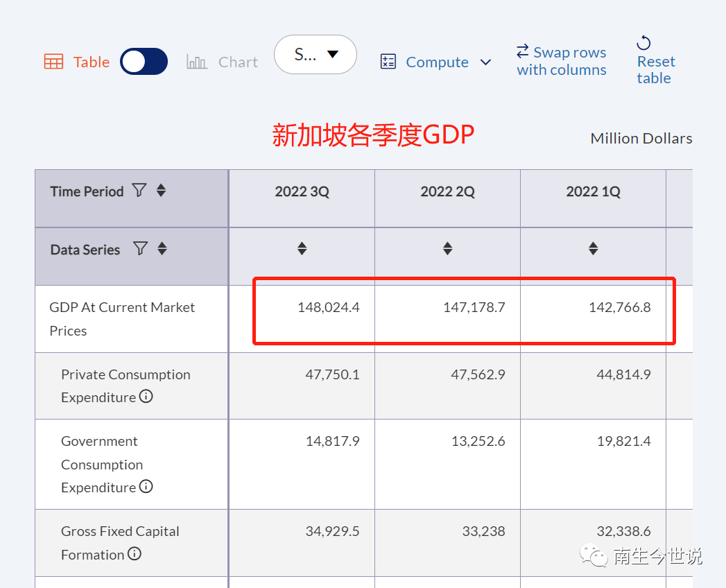Open info icon for Private Consumption Expenditure
Screen dimensions: 726x588
[x=146, y=397]
